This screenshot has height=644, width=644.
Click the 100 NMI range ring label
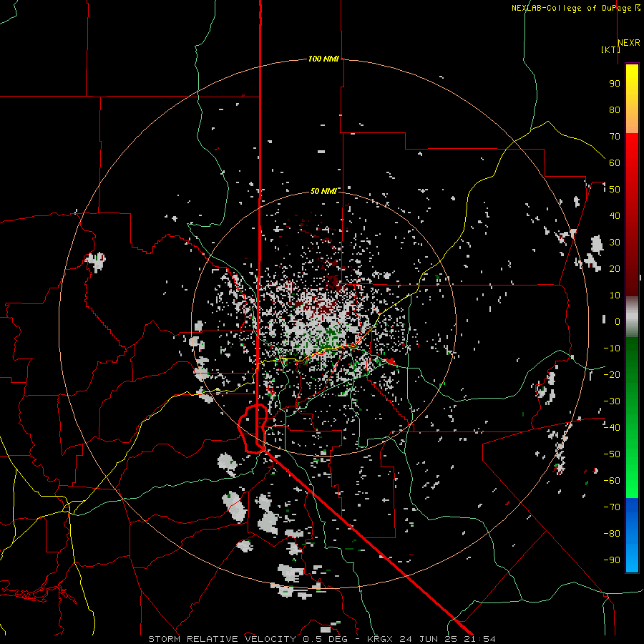[323, 59]
